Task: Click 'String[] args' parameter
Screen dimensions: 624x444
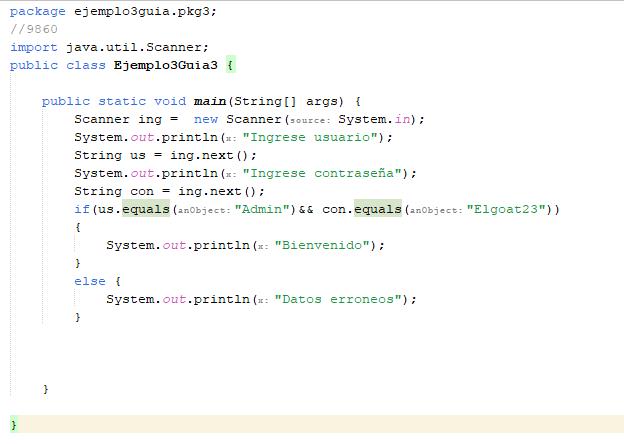Action: pos(289,101)
